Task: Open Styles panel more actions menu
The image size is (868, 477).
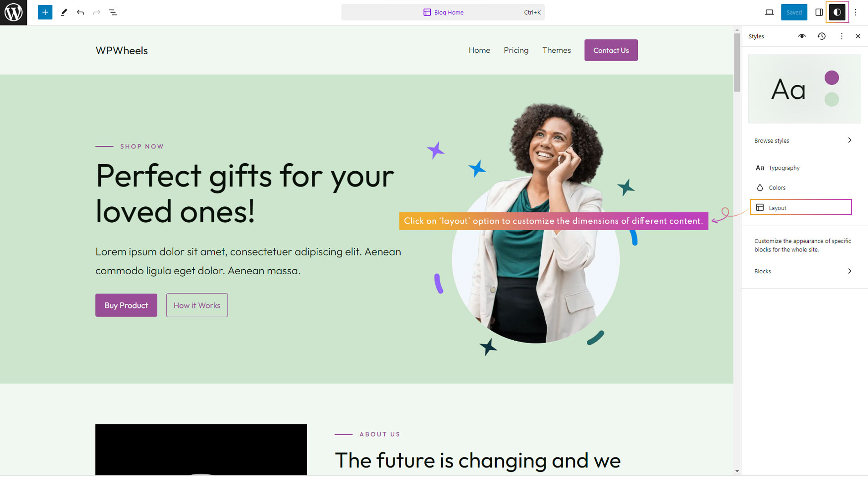Action: pos(842,36)
